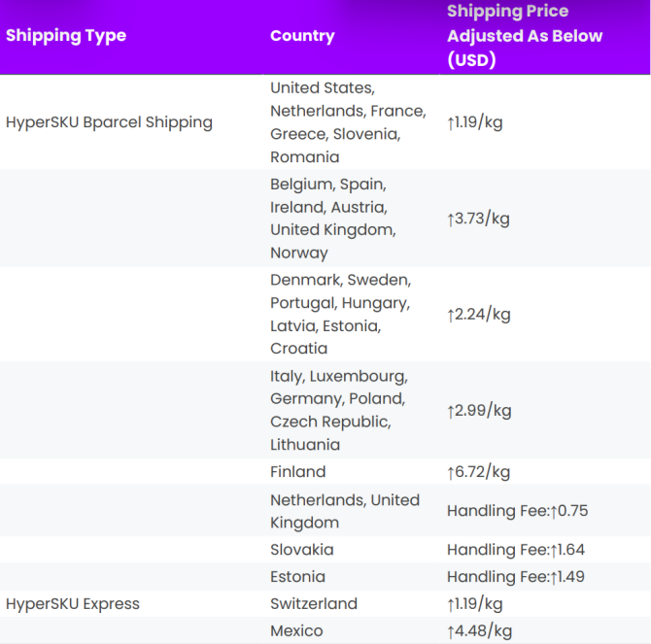Select the Slovakia country cell
The width and height of the screenshot is (651, 644).
coord(302,550)
